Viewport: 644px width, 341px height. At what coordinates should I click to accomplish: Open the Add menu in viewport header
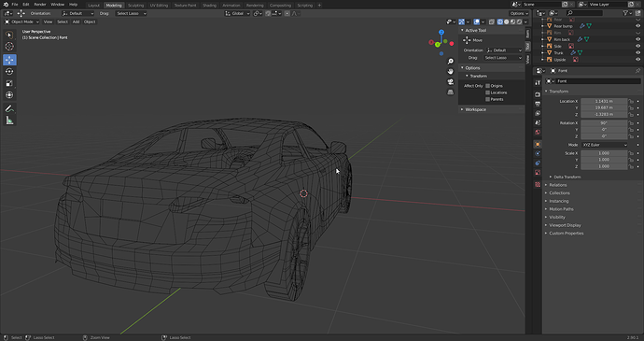coord(76,21)
